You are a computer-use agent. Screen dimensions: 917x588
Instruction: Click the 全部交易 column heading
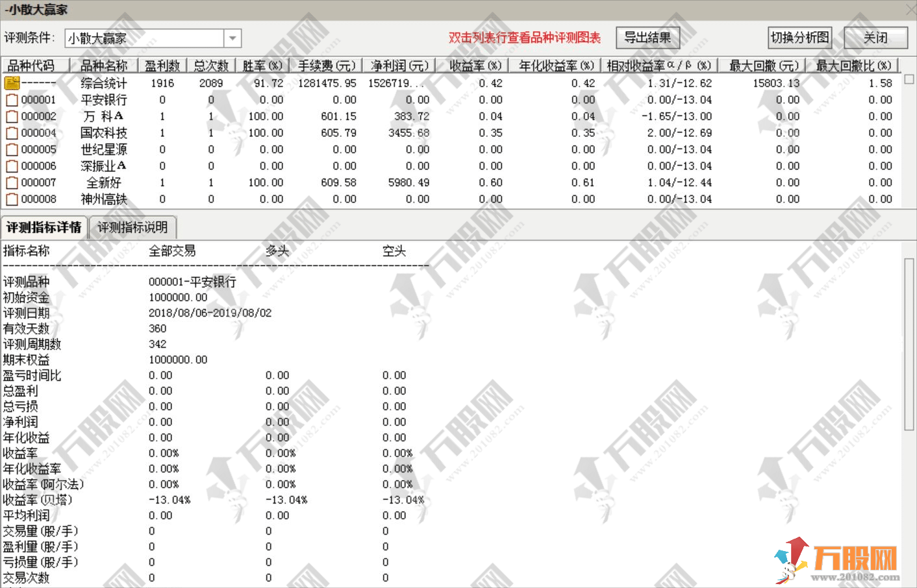coord(172,251)
